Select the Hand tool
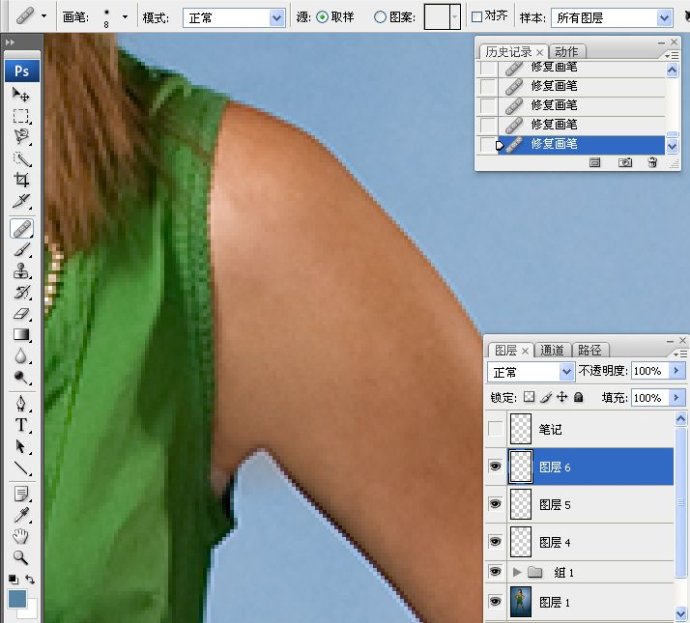Viewport: 690px width, 623px height. tap(20, 536)
